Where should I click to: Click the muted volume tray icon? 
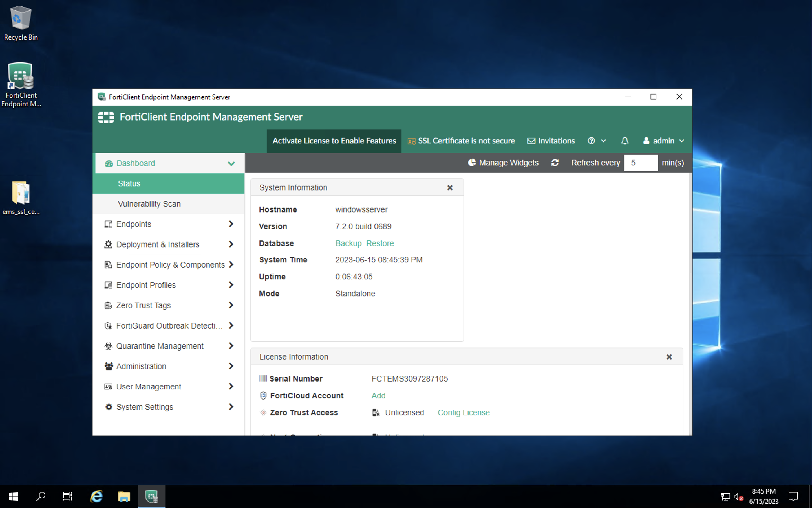(738, 497)
